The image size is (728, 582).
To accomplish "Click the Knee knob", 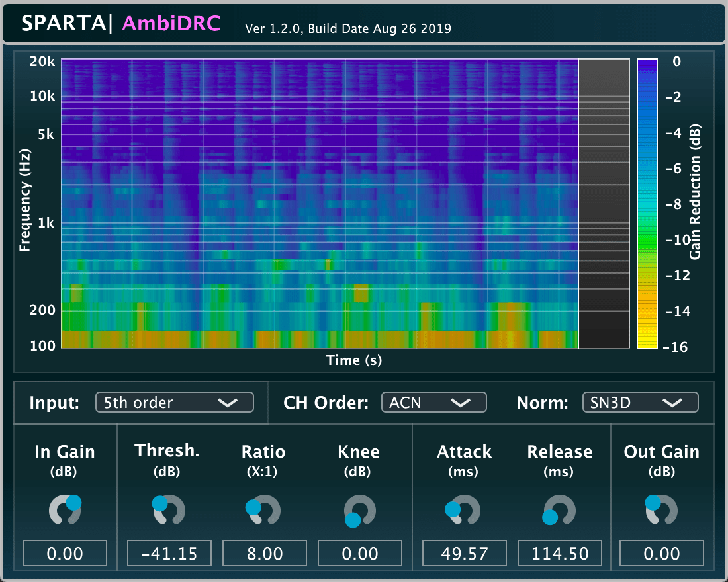I will tap(360, 510).
